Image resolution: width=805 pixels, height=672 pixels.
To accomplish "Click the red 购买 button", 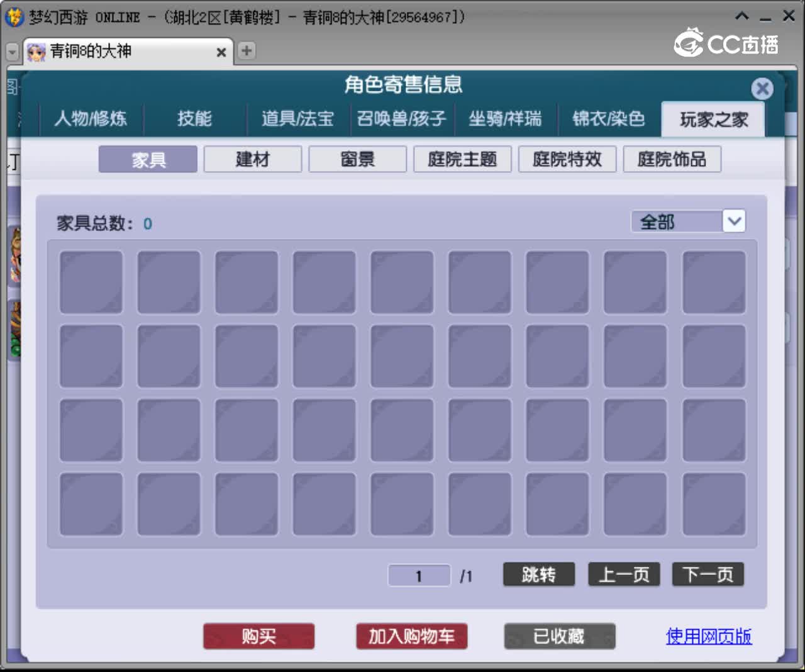I will tap(258, 636).
